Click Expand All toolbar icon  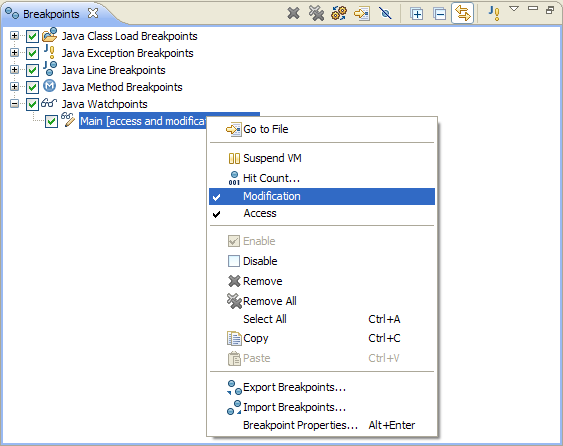tap(417, 14)
